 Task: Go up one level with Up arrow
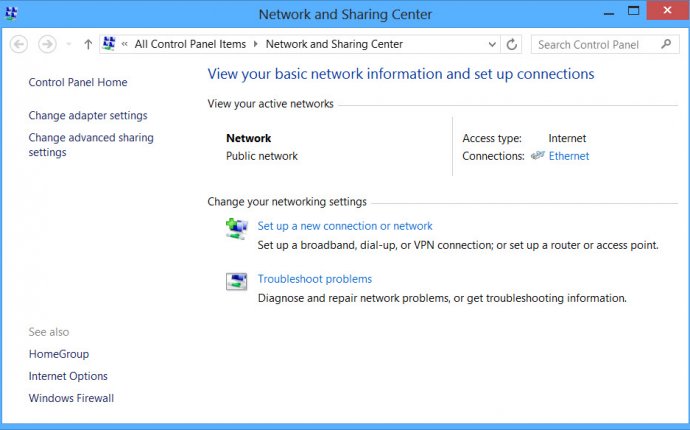88,44
